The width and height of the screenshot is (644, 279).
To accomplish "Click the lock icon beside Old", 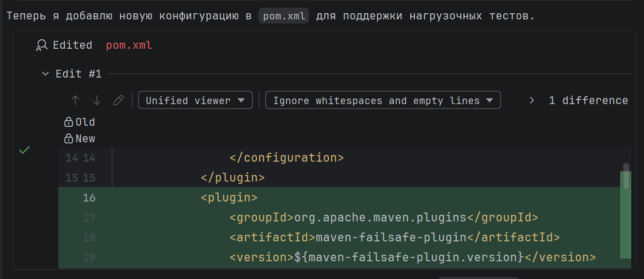I will [69, 122].
